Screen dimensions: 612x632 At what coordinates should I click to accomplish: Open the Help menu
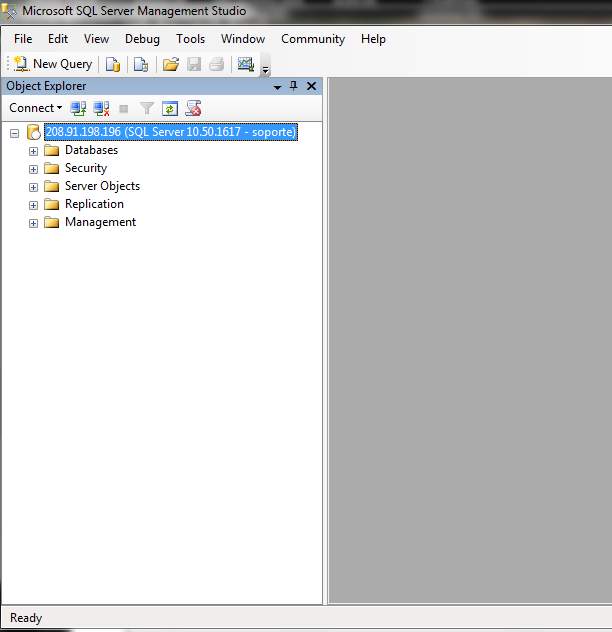373,39
